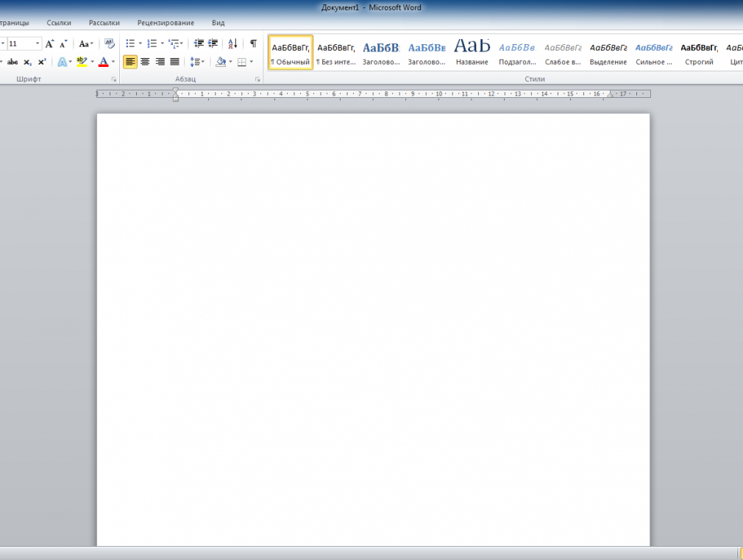Click the Text Effects glowing A icon

tap(62, 62)
